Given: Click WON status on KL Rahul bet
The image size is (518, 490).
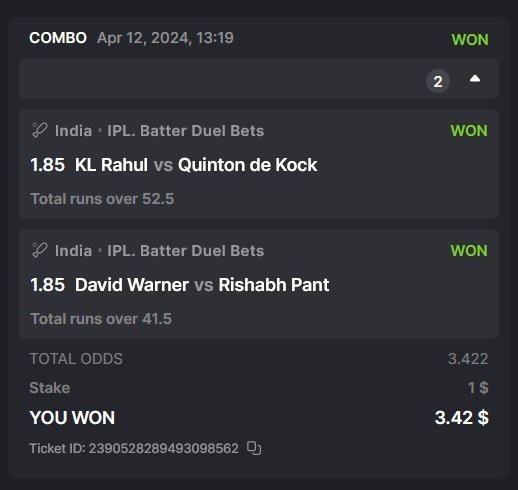Looking at the screenshot, I should point(469,131).
